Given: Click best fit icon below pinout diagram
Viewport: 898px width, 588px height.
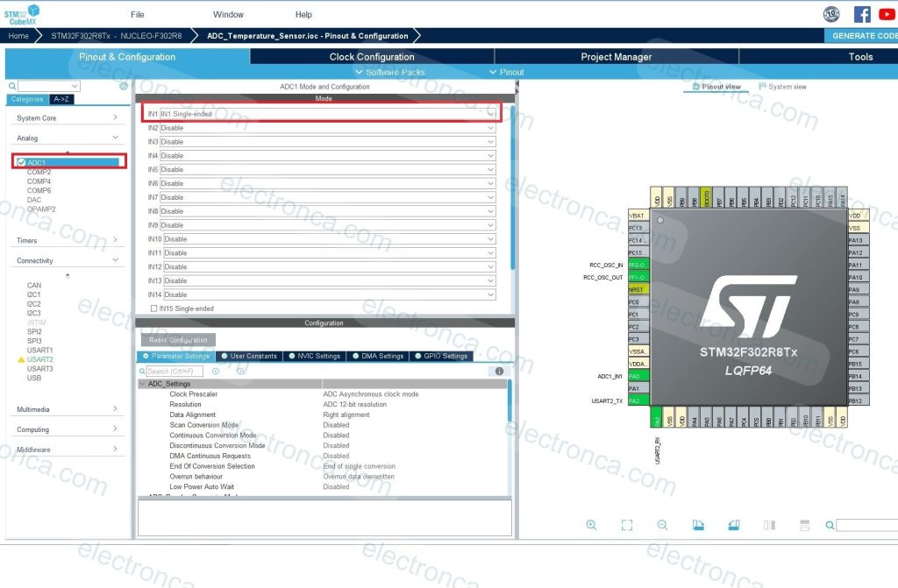Looking at the screenshot, I should pos(626,525).
